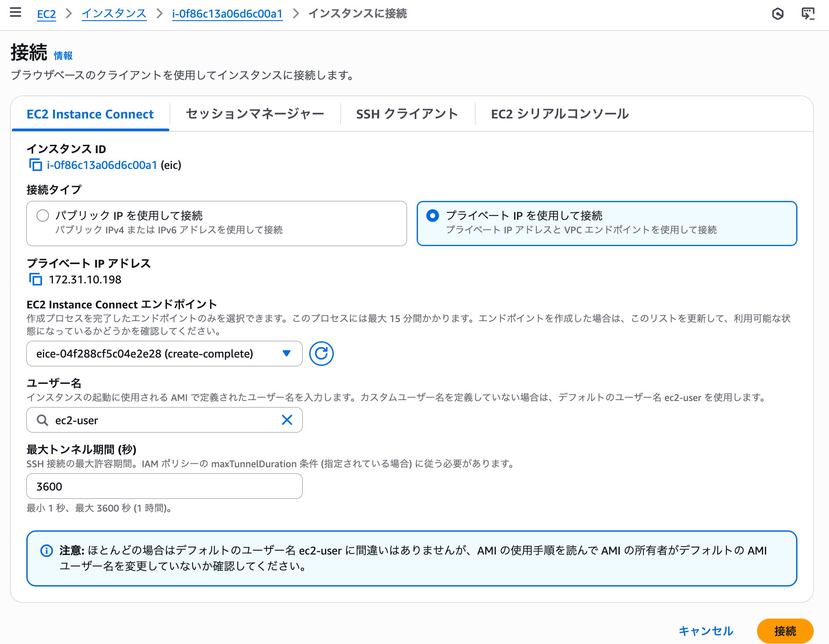
Task: Select the public IP connection type
Action: point(217,224)
